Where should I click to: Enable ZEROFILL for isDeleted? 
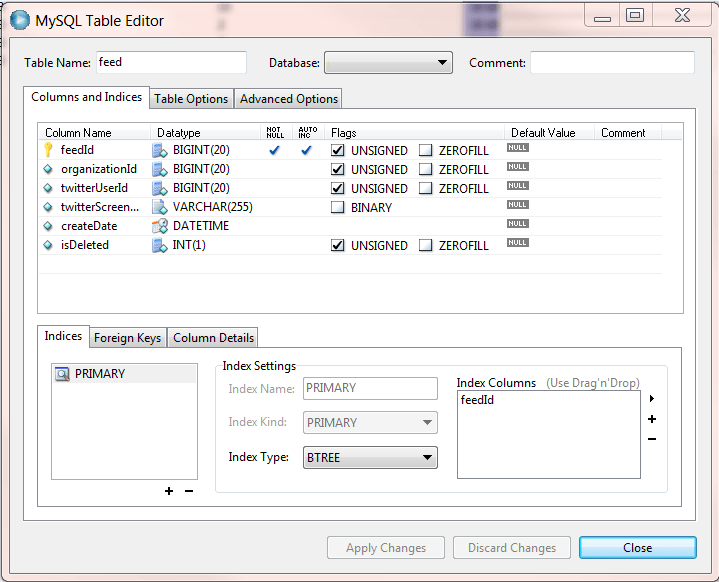[426, 245]
